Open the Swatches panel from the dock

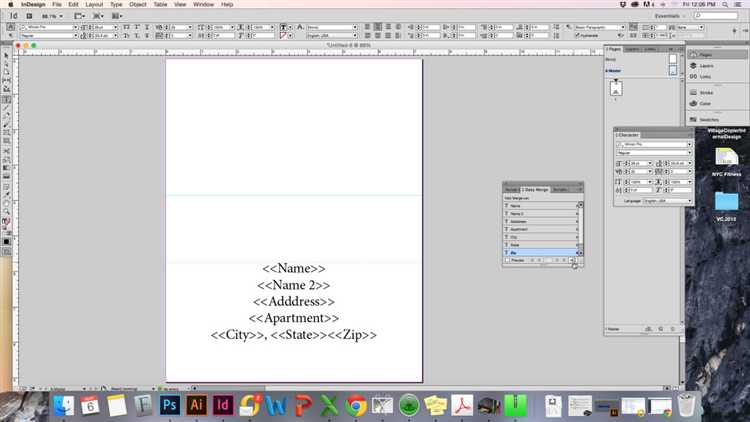coord(717,119)
